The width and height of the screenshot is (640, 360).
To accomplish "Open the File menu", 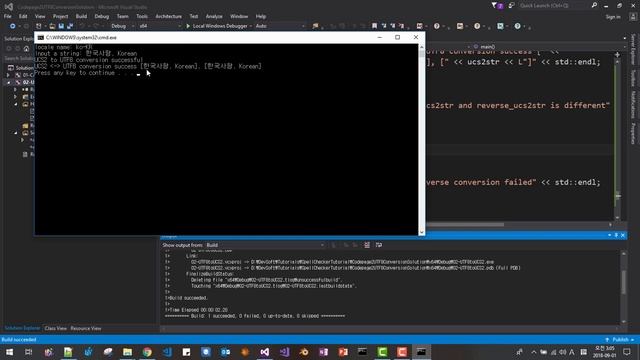I will (x=7, y=16).
